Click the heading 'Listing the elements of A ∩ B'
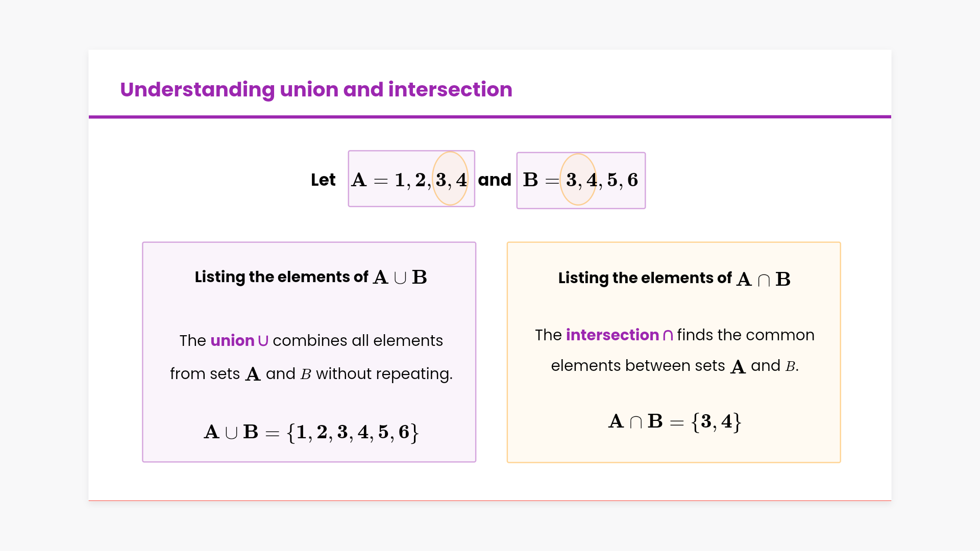Screen dimensions: 980x551 pos(674,279)
